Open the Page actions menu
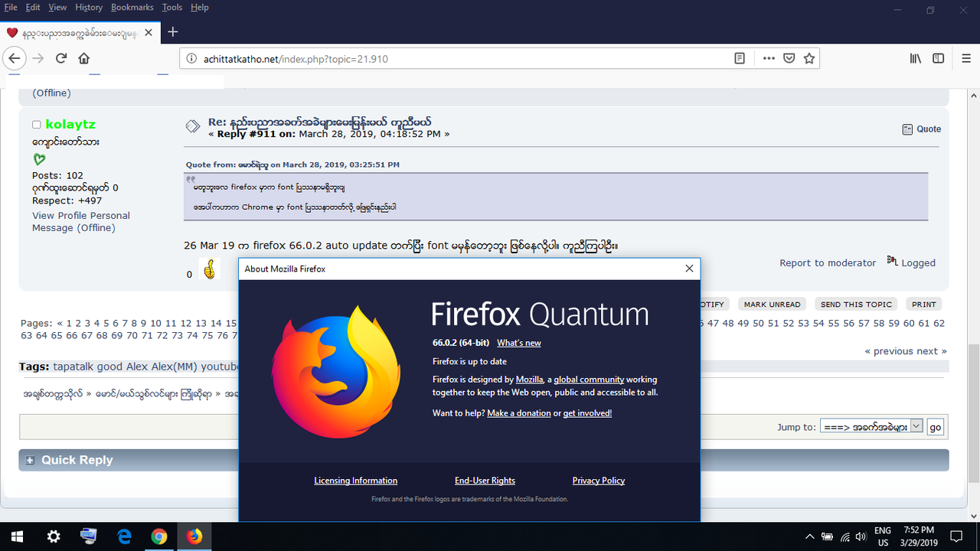The image size is (980, 551). [x=769, y=58]
